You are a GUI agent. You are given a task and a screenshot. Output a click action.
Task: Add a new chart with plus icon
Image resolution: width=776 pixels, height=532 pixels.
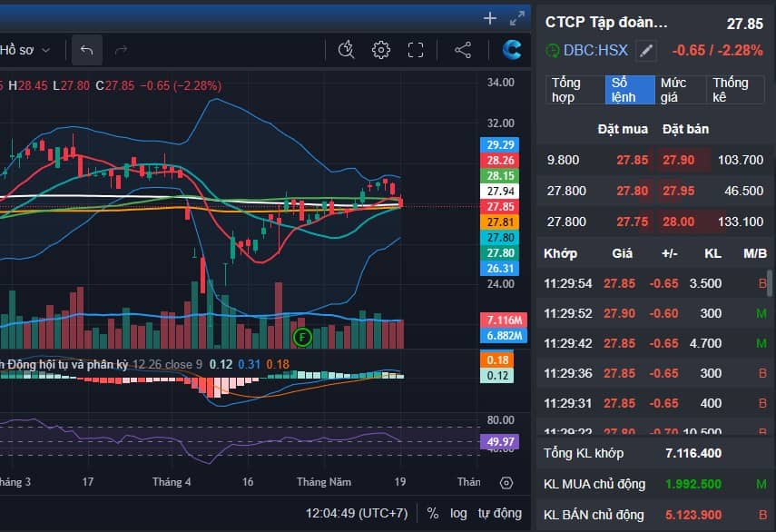point(490,18)
